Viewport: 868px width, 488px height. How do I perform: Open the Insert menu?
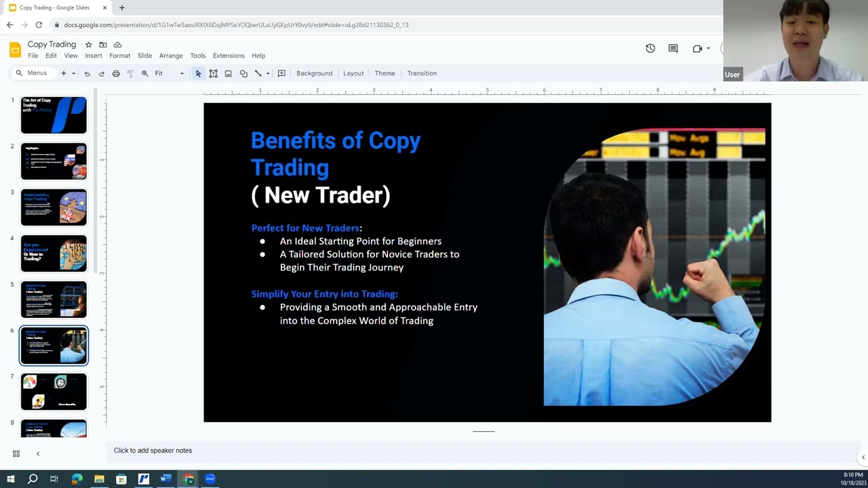point(94,56)
